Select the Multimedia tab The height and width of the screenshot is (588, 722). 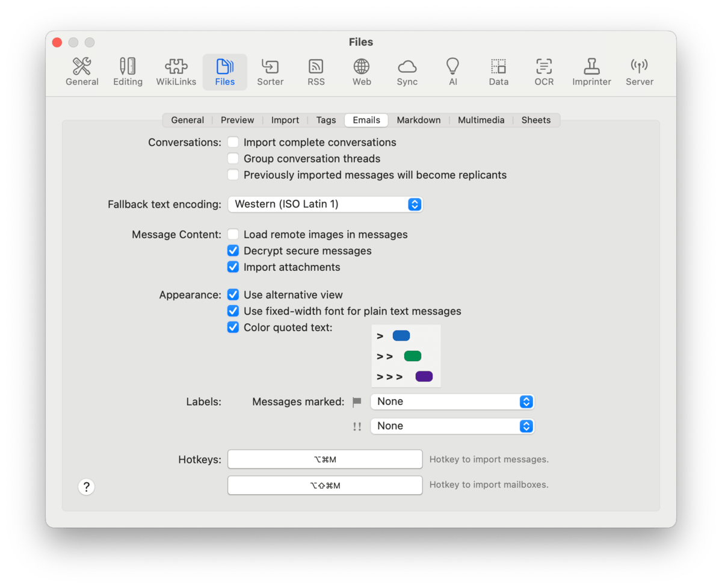click(x=481, y=120)
